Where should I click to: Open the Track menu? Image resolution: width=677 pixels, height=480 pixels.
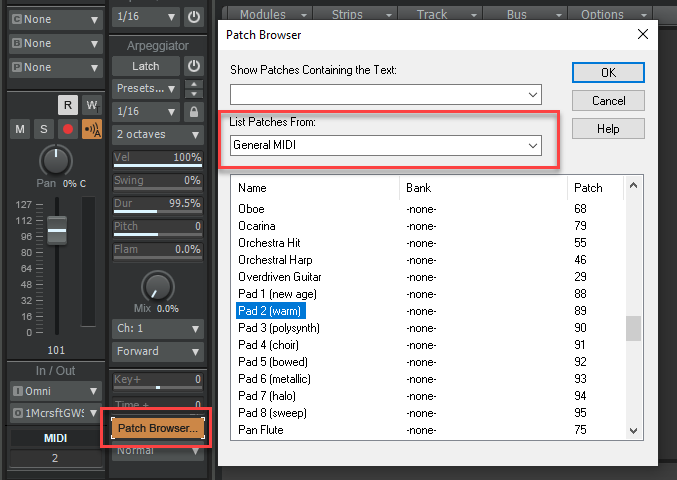coord(432,14)
